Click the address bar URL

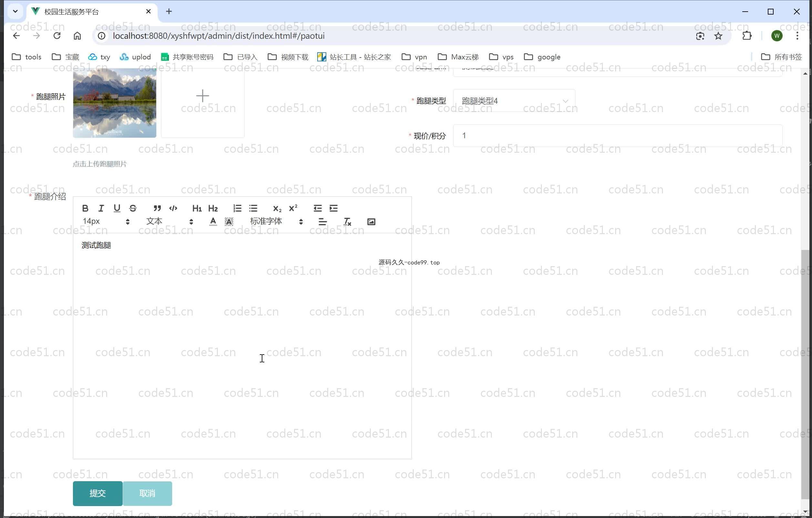coord(218,36)
